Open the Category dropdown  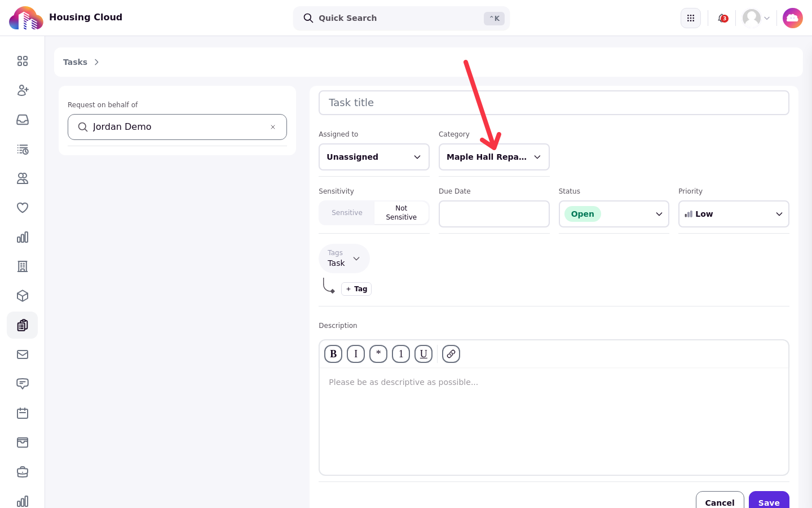[494, 157]
